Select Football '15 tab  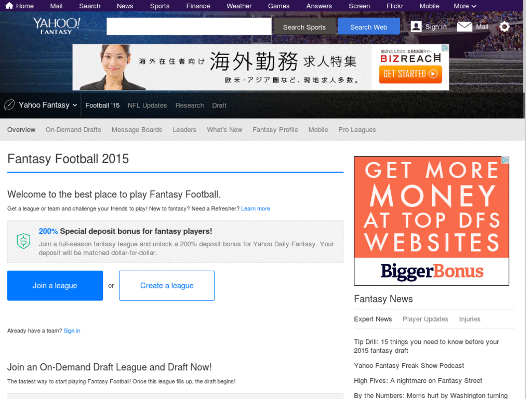[102, 105]
